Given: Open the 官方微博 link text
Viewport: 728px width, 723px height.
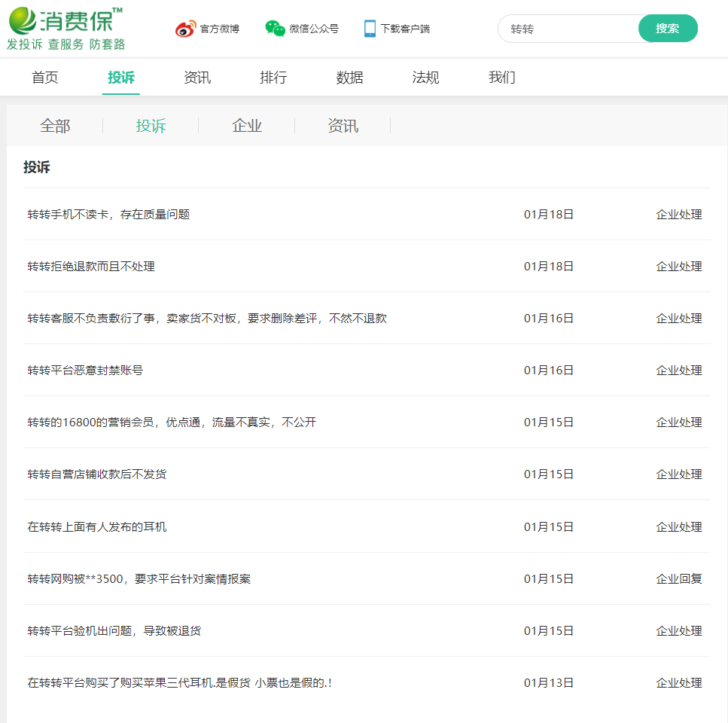Looking at the screenshot, I should tap(220, 29).
